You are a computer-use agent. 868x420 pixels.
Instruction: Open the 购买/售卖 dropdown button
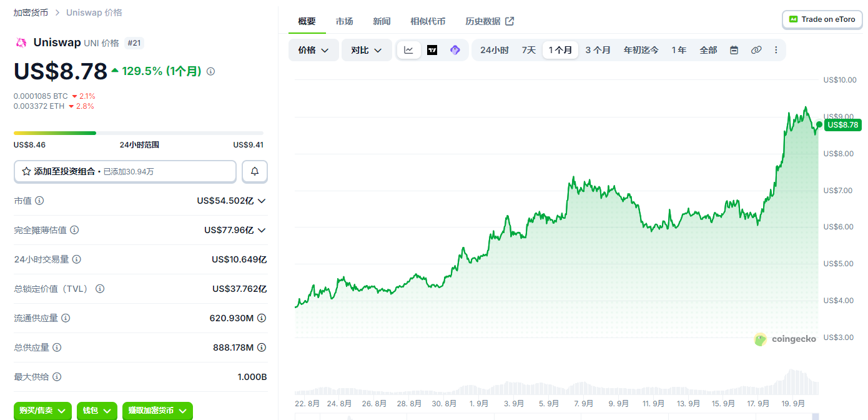pos(42,411)
